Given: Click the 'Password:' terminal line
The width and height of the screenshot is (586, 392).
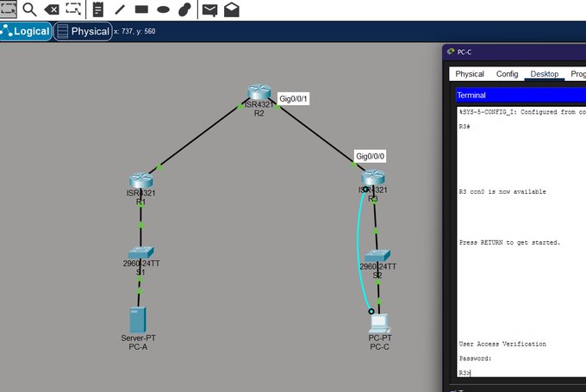Looking at the screenshot, I should tap(475, 358).
